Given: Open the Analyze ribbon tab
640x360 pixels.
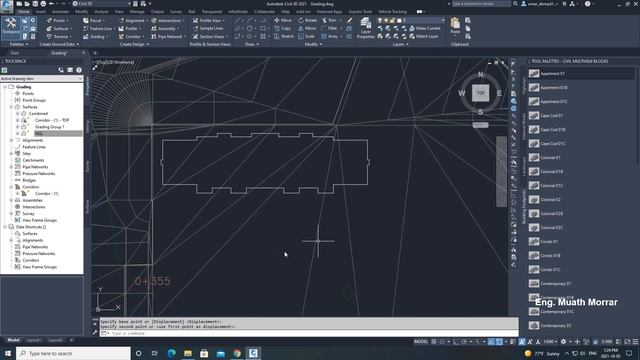Looking at the screenshot, I should pyautogui.click(x=101, y=12).
